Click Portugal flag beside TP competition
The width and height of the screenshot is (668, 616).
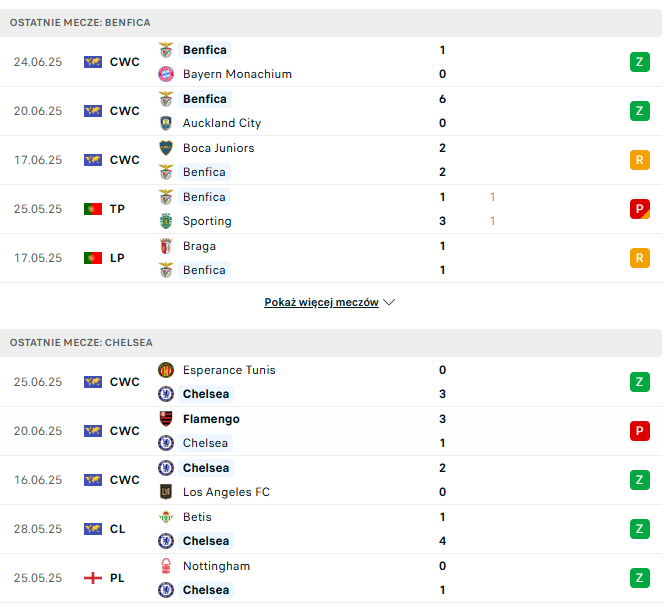[x=93, y=209]
